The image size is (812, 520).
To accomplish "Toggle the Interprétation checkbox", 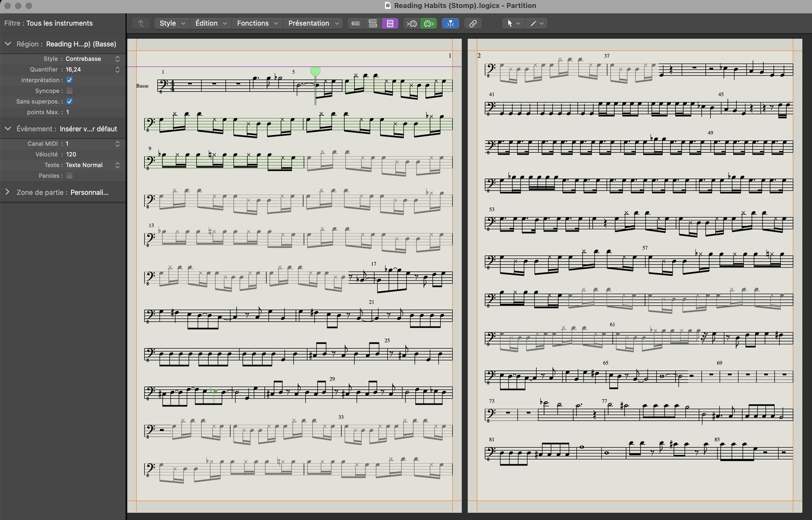I will 69,80.
